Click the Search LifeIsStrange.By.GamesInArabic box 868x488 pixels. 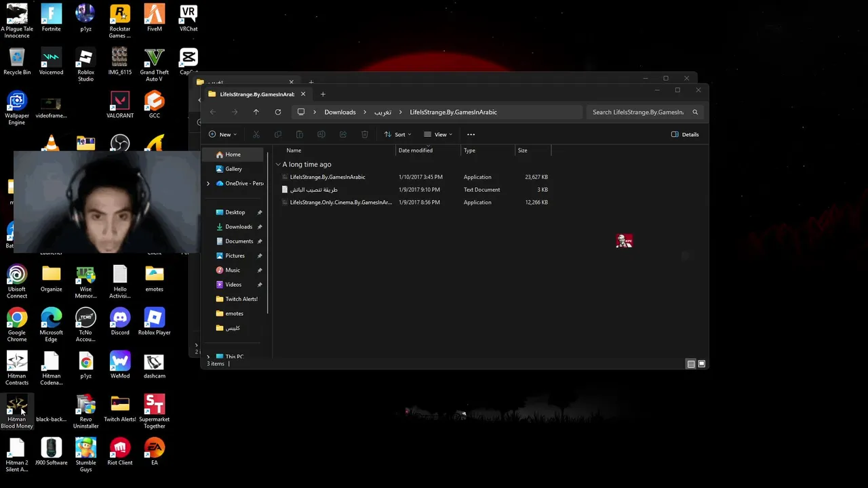pos(644,112)
